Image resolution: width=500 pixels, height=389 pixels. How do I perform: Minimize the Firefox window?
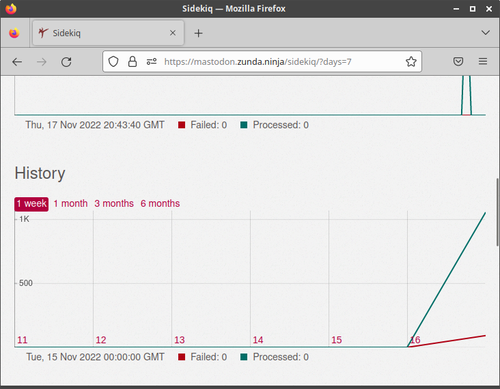pos(456,9)
